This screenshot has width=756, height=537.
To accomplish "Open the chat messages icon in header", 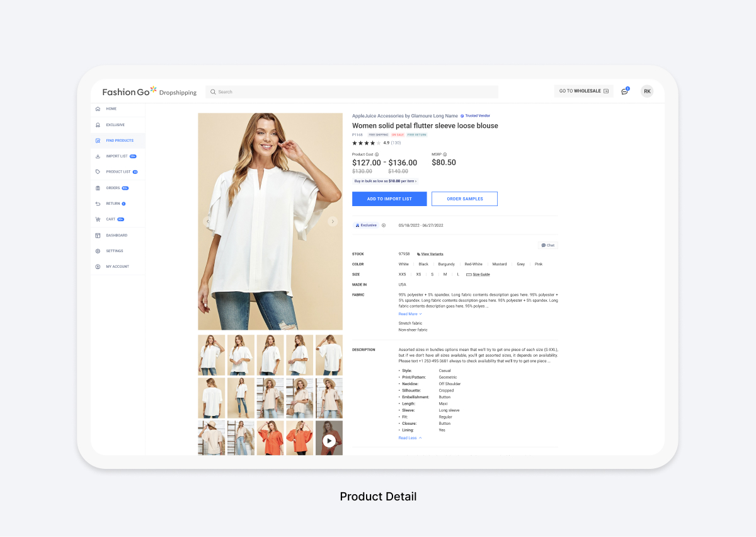I will 624,91.
